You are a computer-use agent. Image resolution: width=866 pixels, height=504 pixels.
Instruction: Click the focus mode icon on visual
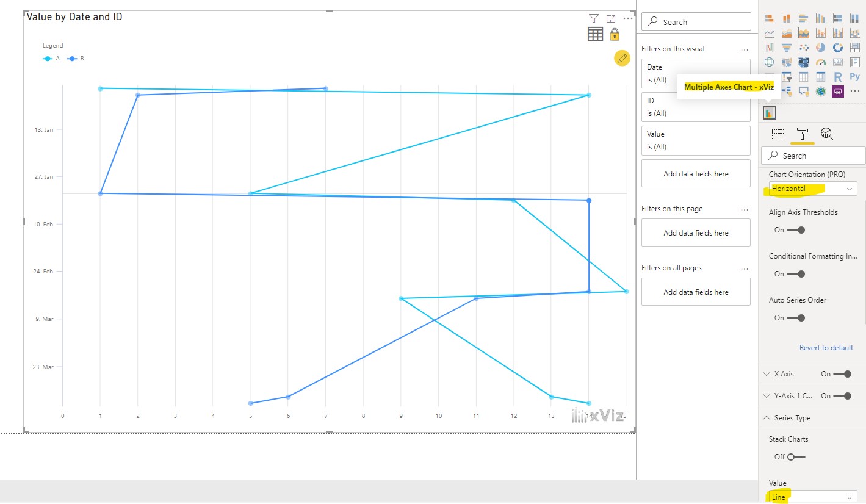tap(611, 19)
